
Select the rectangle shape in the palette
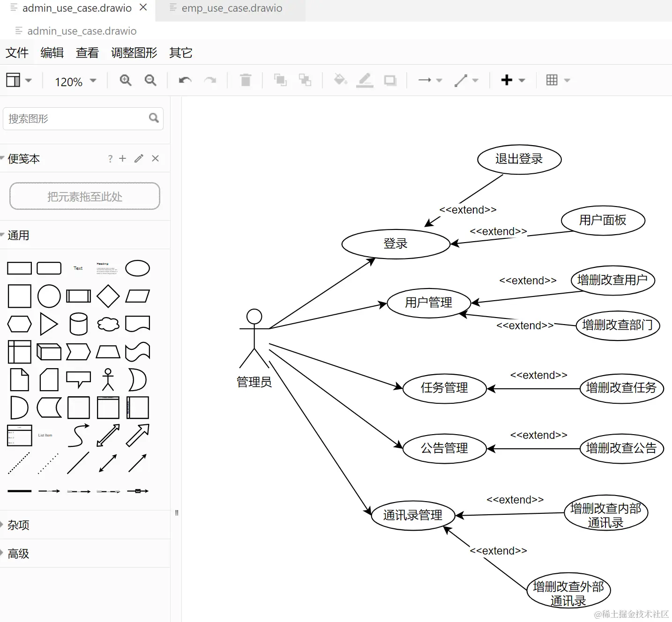point(20,268)
